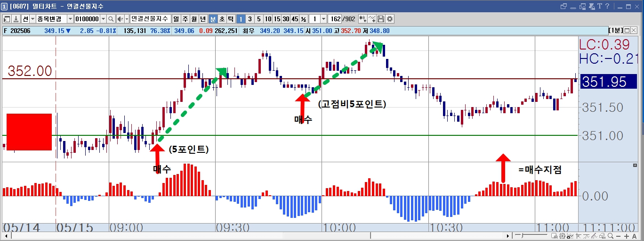Click the 0100000 code input field
The image size is (644, 241).
coord(87,19)
